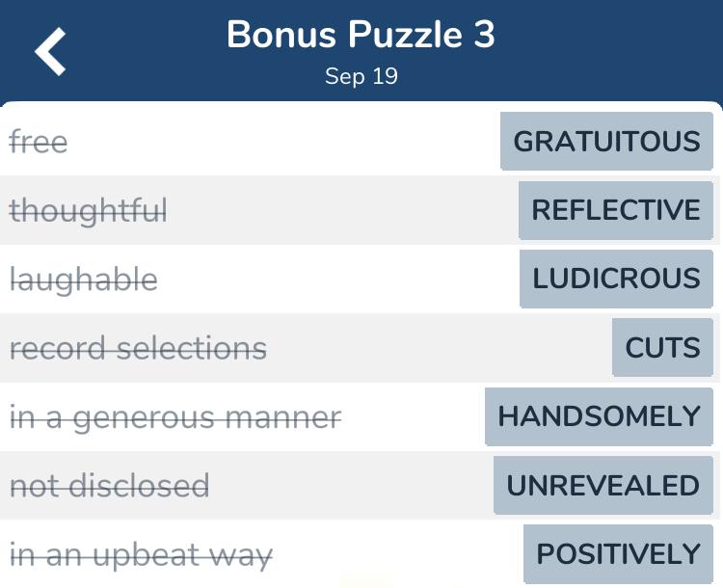Select the clue 'in an upbeat way'

coord(141,555)
